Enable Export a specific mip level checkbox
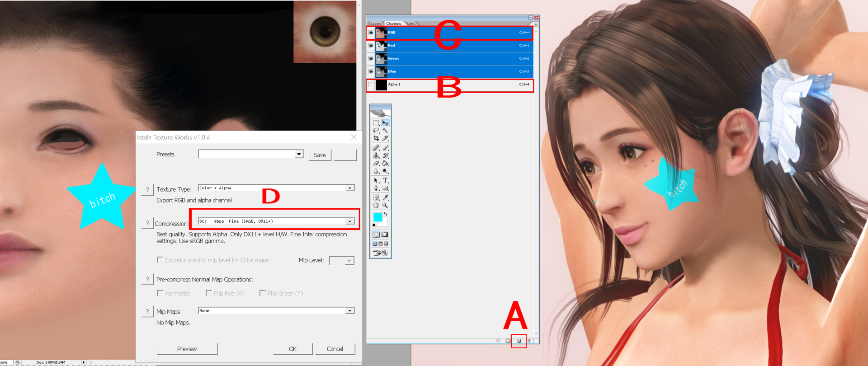 (160, 260)
